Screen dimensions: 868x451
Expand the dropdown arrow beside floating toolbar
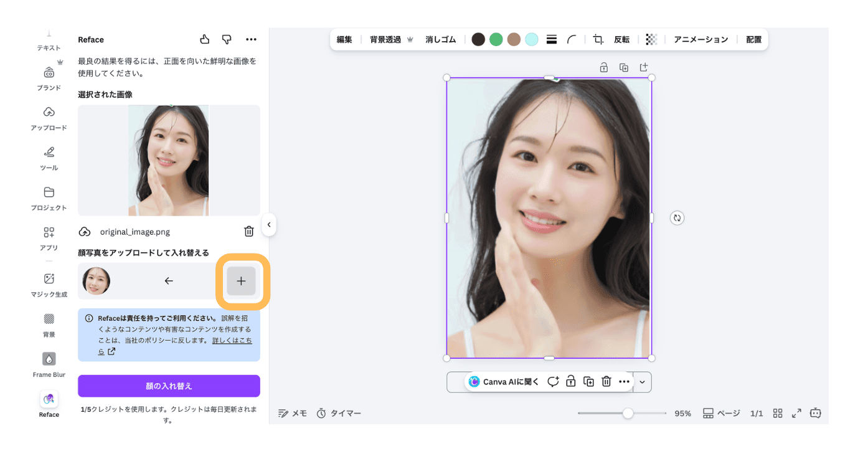tap(642, 382)
